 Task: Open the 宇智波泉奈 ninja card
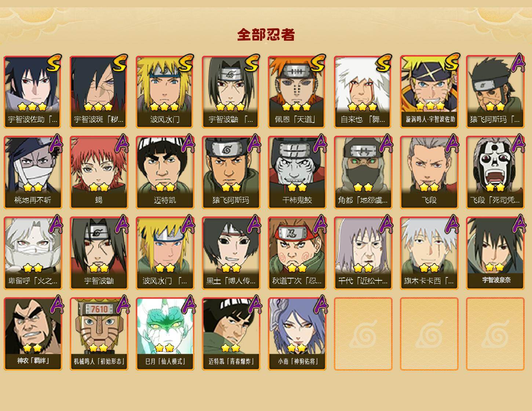tap(495, 253)
